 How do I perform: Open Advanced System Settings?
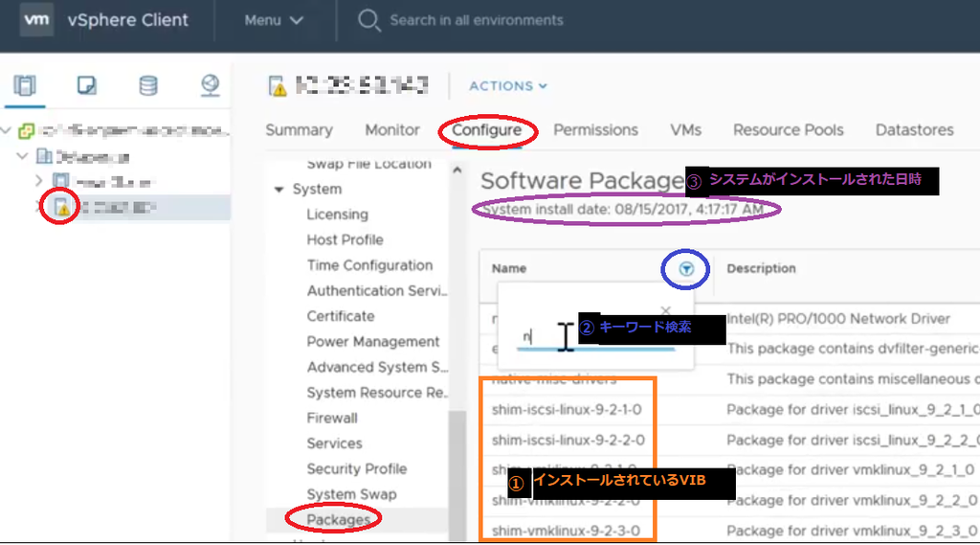pyautogui.click(x=377, y=367)
